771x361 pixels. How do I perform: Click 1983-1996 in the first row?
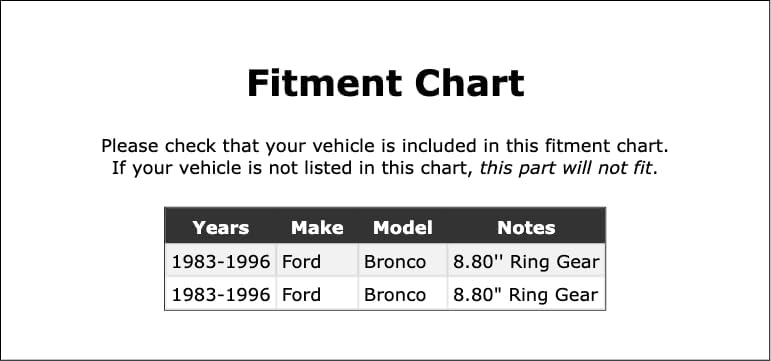221,262
